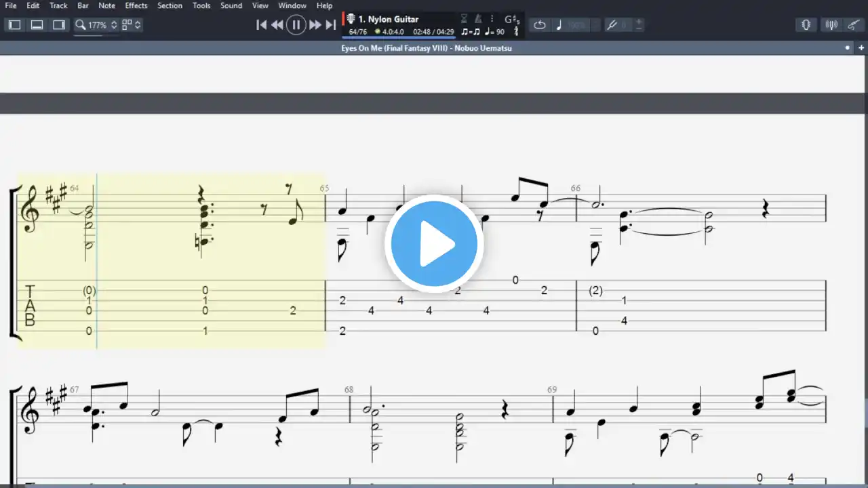Open the Window menu
This screenshot has height=488, width=868.
point(292,5)
